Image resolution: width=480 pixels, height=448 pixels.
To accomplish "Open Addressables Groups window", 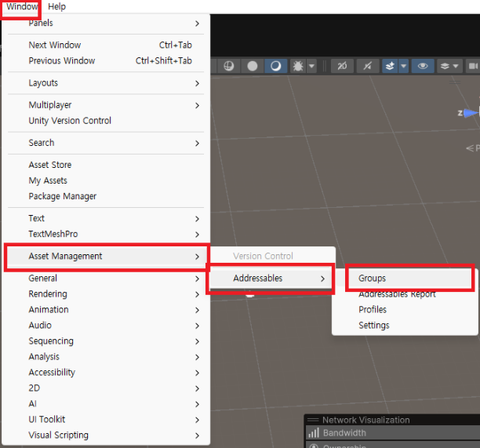I will (410, 279).
